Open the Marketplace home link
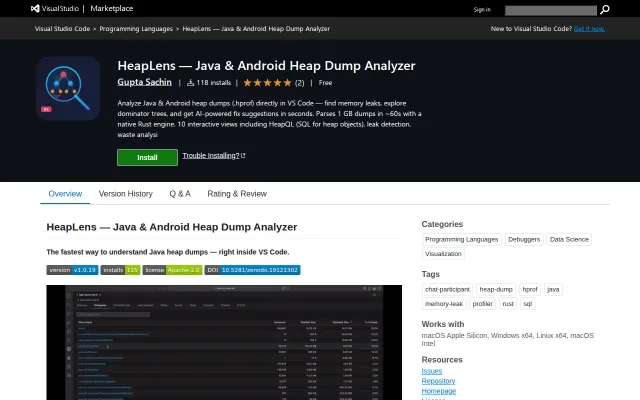Screen dimensions: 640x400 coord(111,9)
